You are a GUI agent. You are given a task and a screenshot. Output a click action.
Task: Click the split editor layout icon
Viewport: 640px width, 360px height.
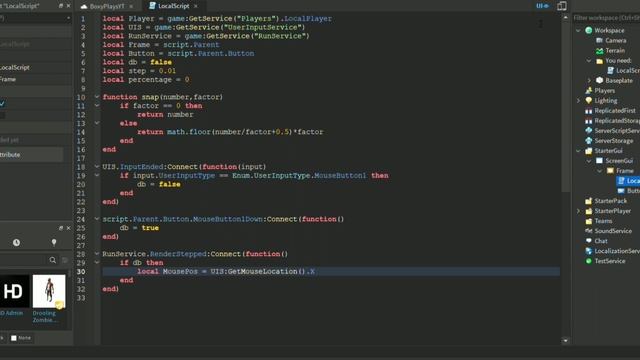coord(562,6)
